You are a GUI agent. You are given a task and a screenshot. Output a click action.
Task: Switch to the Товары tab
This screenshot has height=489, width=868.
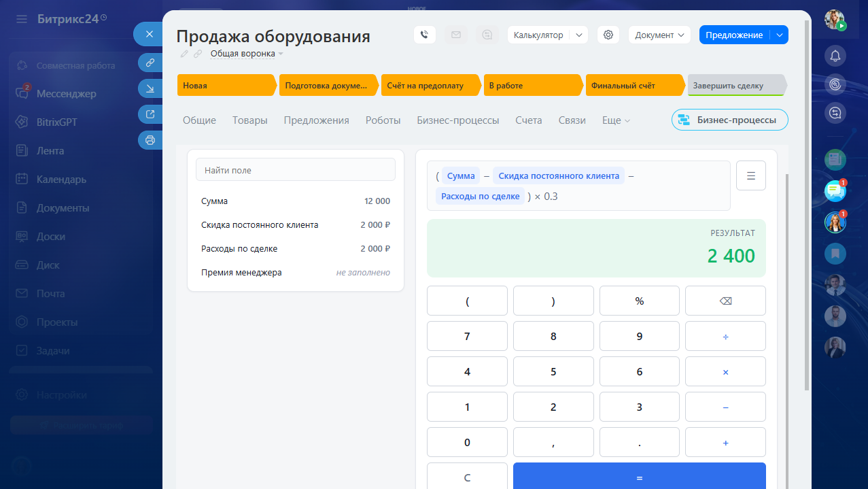(250, 120)
